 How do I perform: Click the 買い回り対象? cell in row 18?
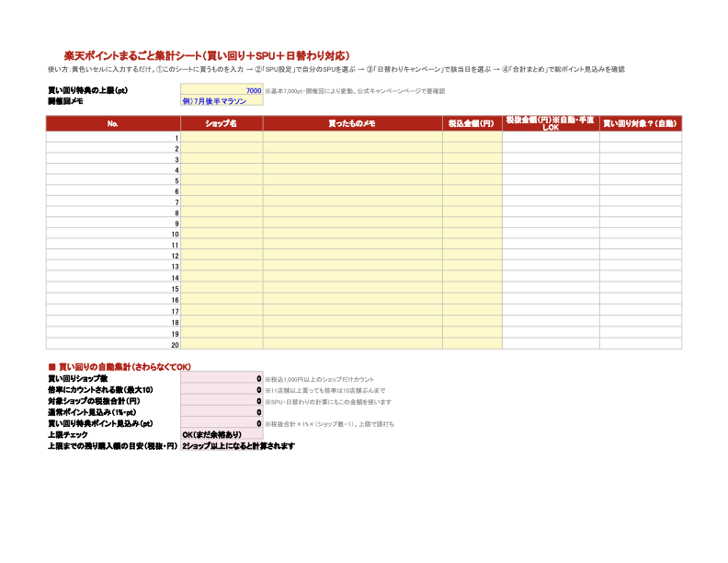point(641,322)
